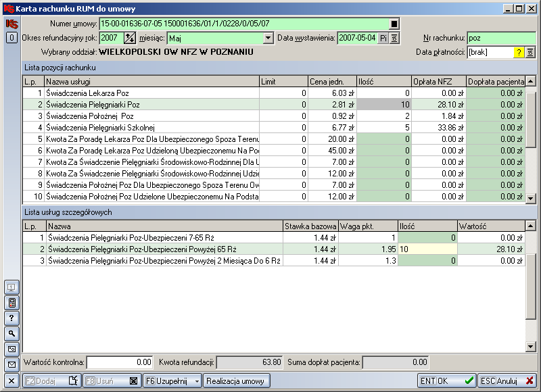Click the Numer umowy input field
541x392 pixels.
[244, 24]
